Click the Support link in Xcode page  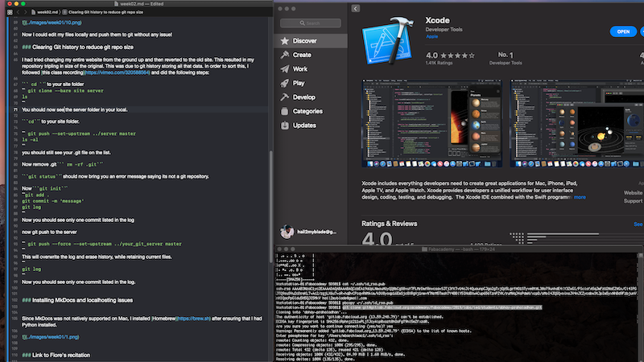pyautogui.click(x=633, y=200)
